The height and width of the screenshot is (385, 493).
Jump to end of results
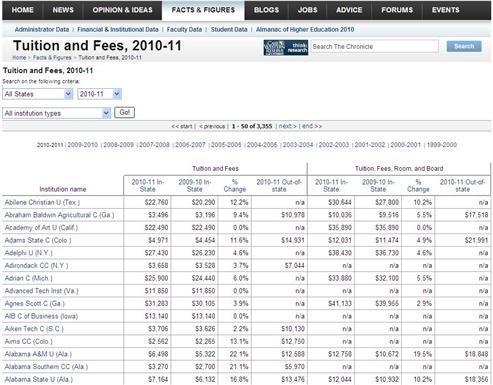[312, 126]
